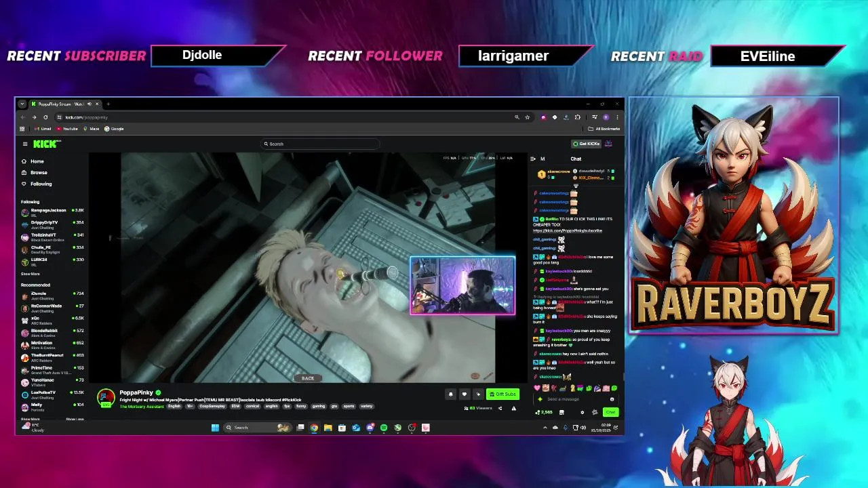Toggle the notification bell for PoppaPinky

[x=450, y=394]
